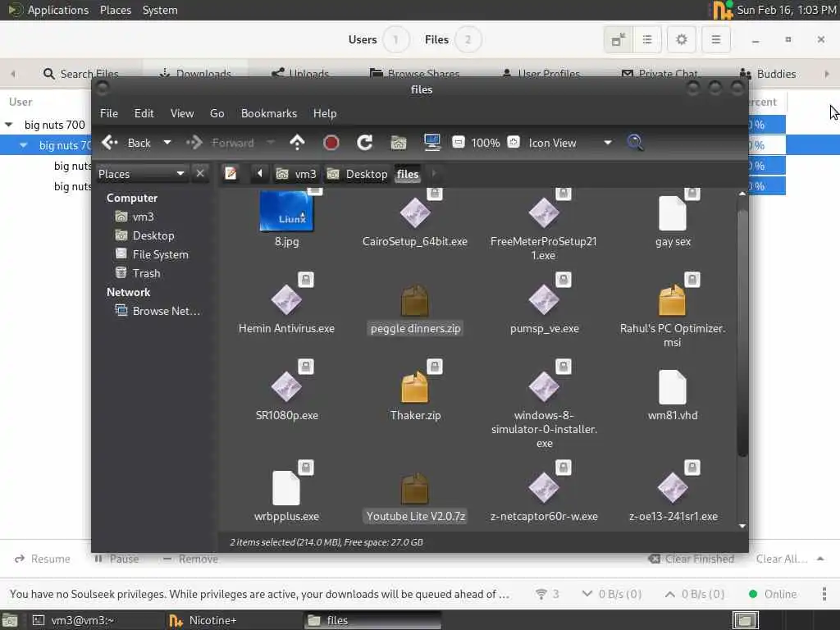Open the View menu
Screen dimensions: 840x630
[x=182, y=113]
